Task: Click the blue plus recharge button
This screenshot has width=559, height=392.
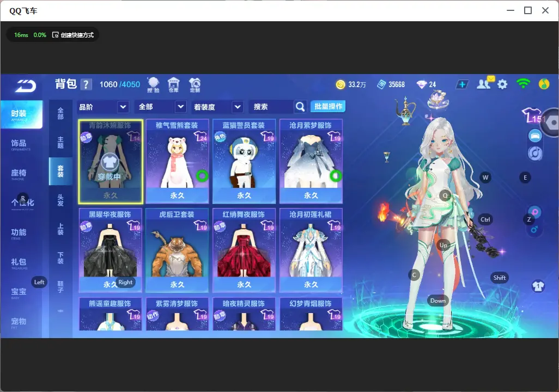Action: pyautogui.click(x=462, y=84)
